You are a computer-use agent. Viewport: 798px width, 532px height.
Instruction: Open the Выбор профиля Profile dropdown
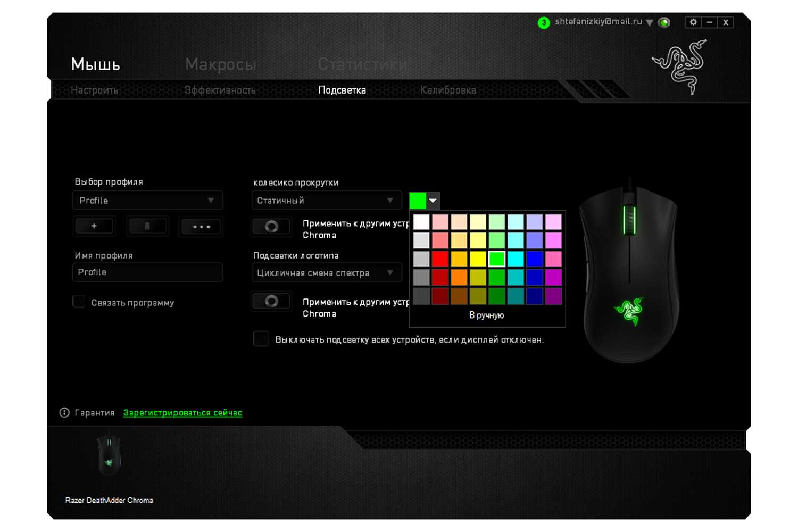tap(147, 201)
